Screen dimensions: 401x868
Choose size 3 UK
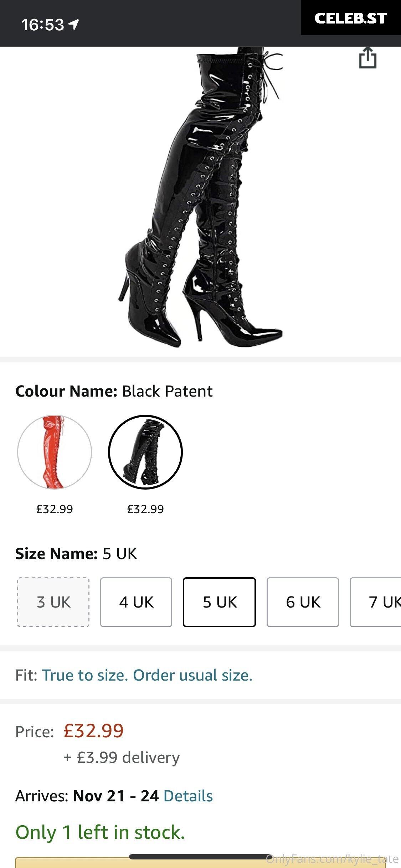[53, 602]
